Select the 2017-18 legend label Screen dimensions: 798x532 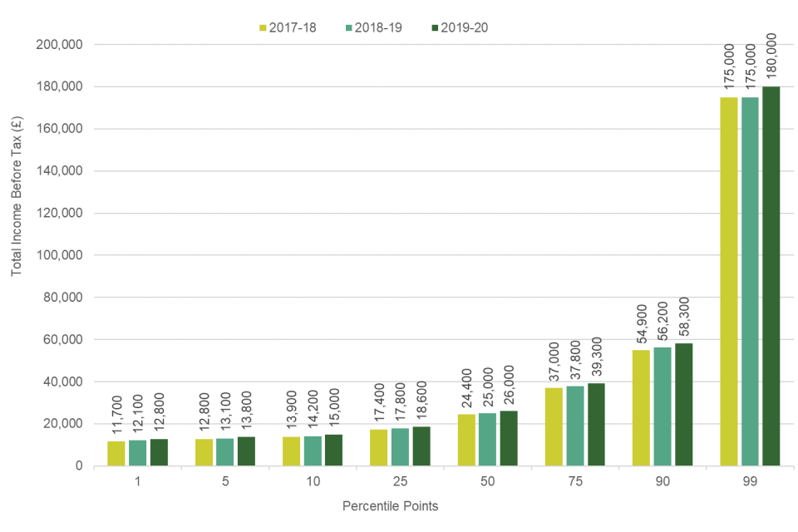pos(293,27)
